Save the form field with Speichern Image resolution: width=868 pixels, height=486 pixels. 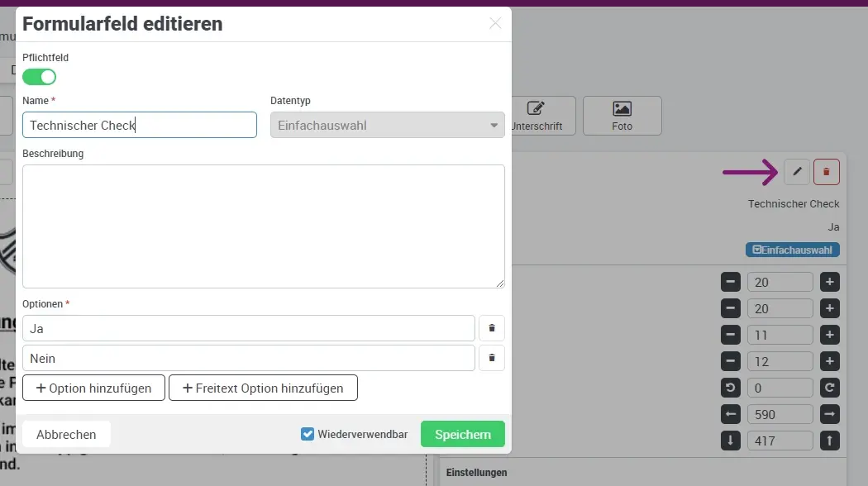[462, 434]
